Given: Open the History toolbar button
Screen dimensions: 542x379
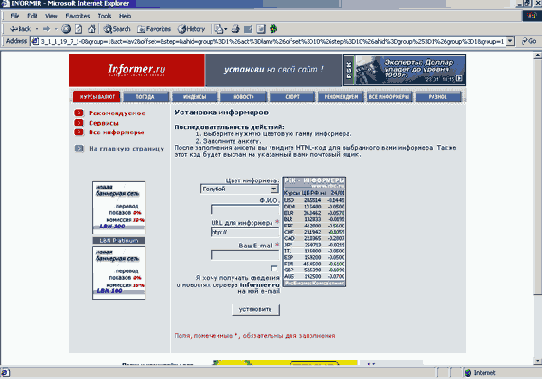Looking at the screenshot, I should [191, 29].
